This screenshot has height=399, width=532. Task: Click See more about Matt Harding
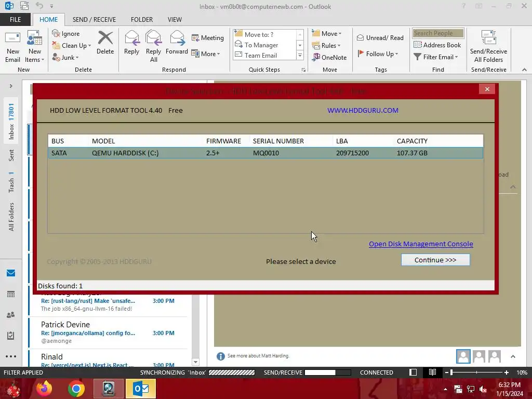pos(258,356)
